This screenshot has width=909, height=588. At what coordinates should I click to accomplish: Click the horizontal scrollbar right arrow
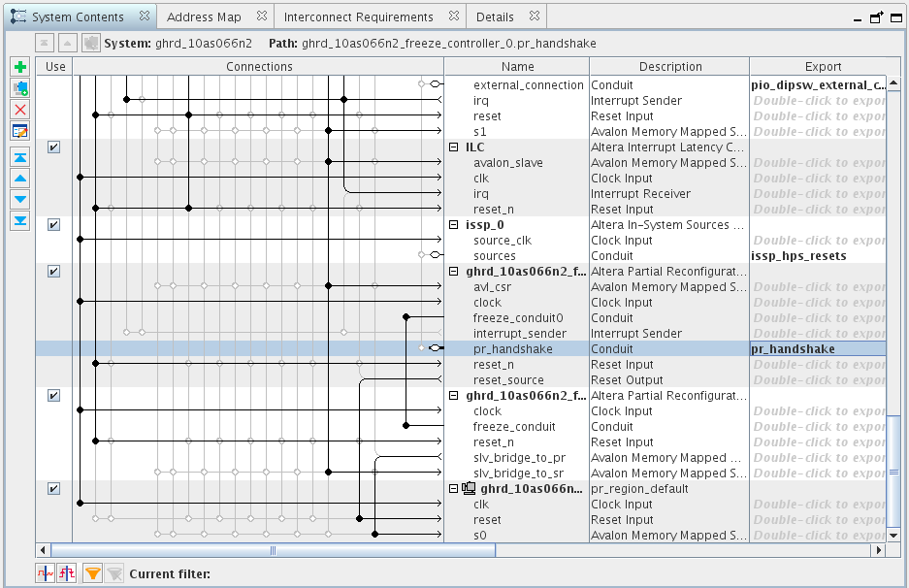coord(879,550)
